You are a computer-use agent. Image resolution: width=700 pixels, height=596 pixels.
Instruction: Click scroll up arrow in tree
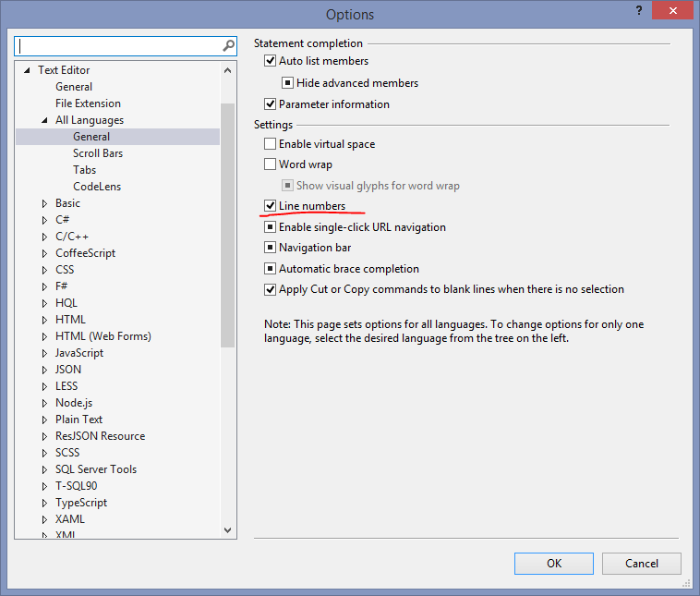(x=228, y=70)
